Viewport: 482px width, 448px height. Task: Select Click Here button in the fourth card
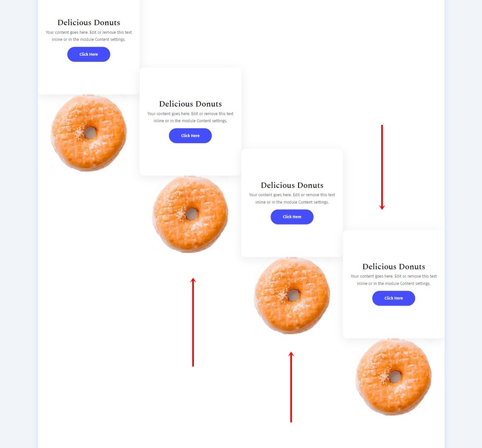pyautogui.click(x=393, y=298)
